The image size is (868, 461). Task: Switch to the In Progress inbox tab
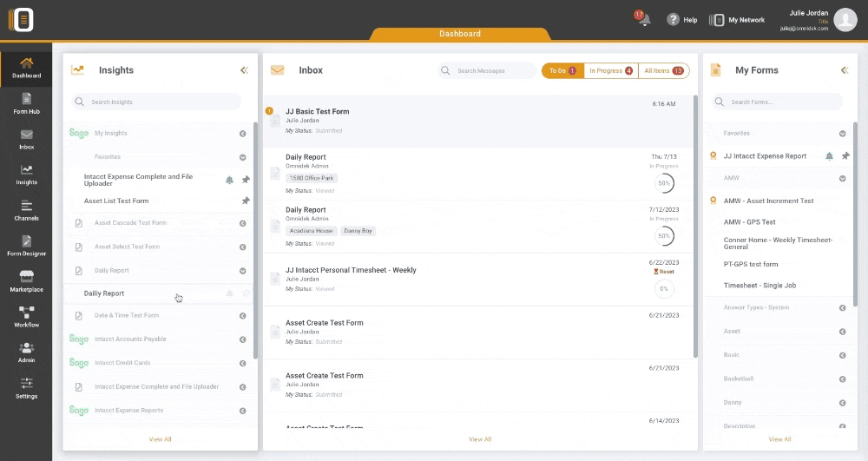[610, 70]
